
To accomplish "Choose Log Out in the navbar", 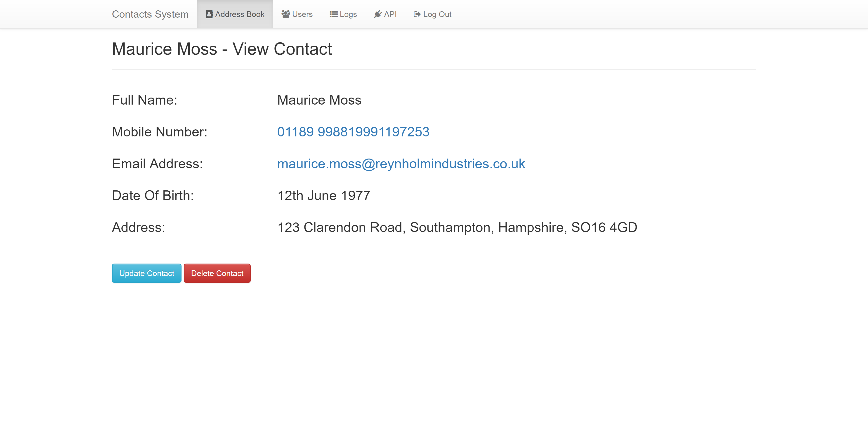I will 432,14.
